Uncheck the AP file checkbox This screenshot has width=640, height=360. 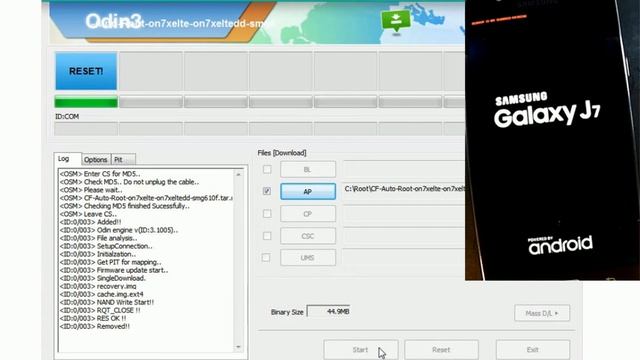point(267,191)
